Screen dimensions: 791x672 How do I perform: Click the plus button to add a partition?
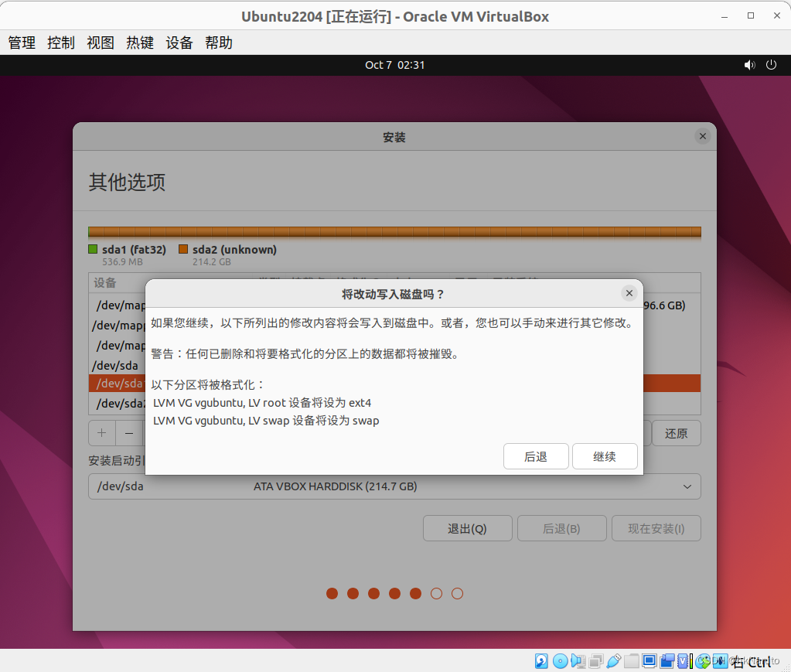pyautogui.click(x=102, y=433)
